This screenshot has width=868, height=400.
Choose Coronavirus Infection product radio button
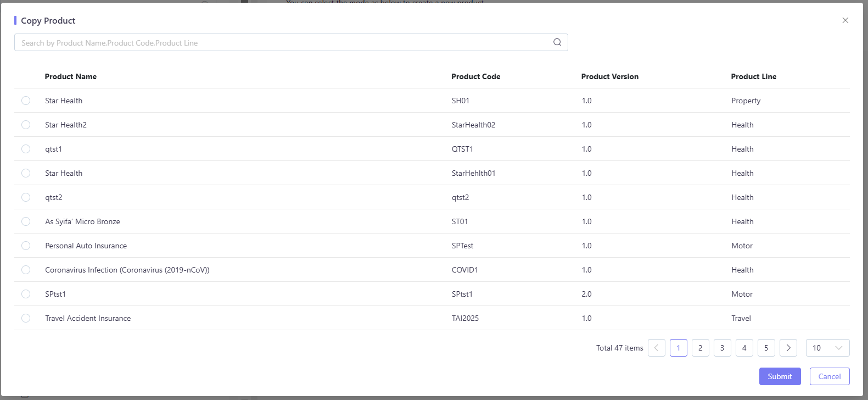point(26,270)
